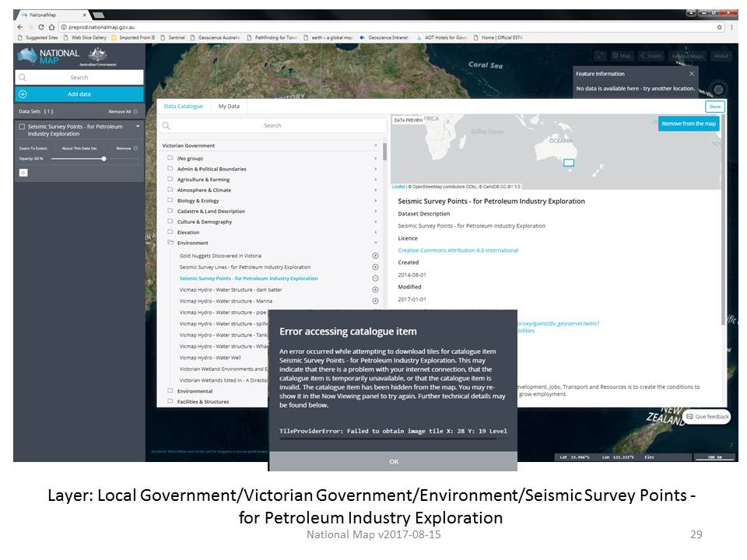The image size is (747, 560).
Task: Click the map compass control
Action: click(718, 89)
